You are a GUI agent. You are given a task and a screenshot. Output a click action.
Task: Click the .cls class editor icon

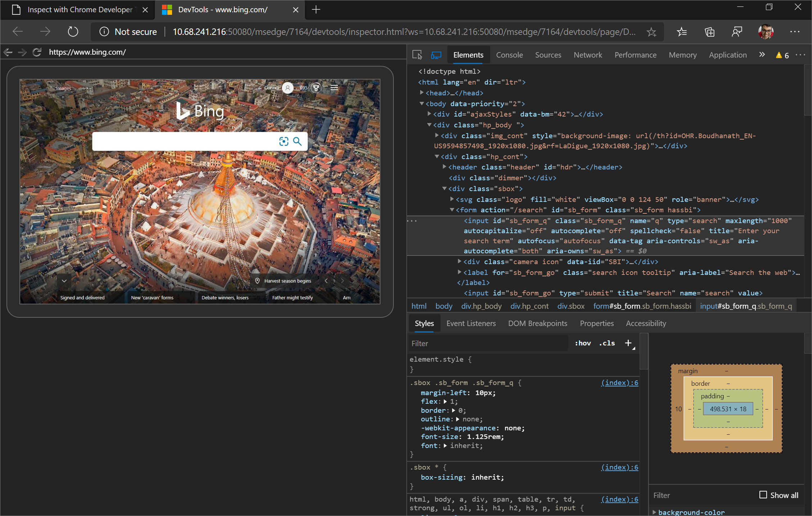[x=606, y=343]
